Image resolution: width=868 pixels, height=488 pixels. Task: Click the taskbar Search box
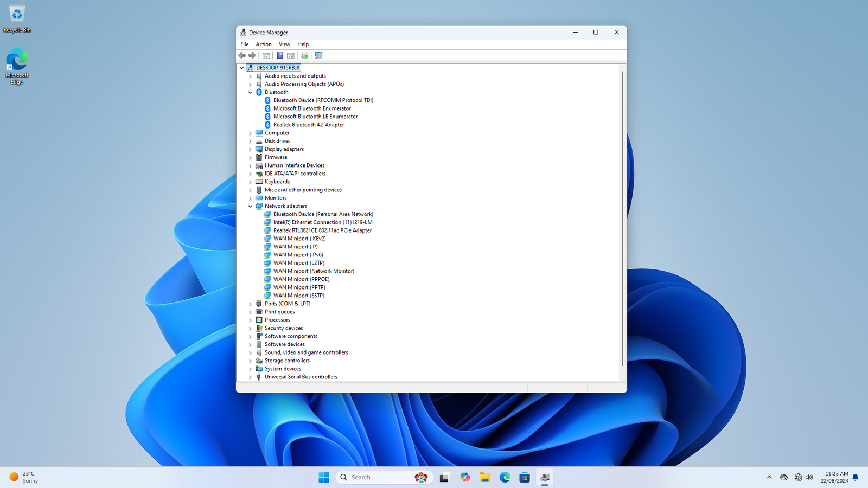coord(385,477)
